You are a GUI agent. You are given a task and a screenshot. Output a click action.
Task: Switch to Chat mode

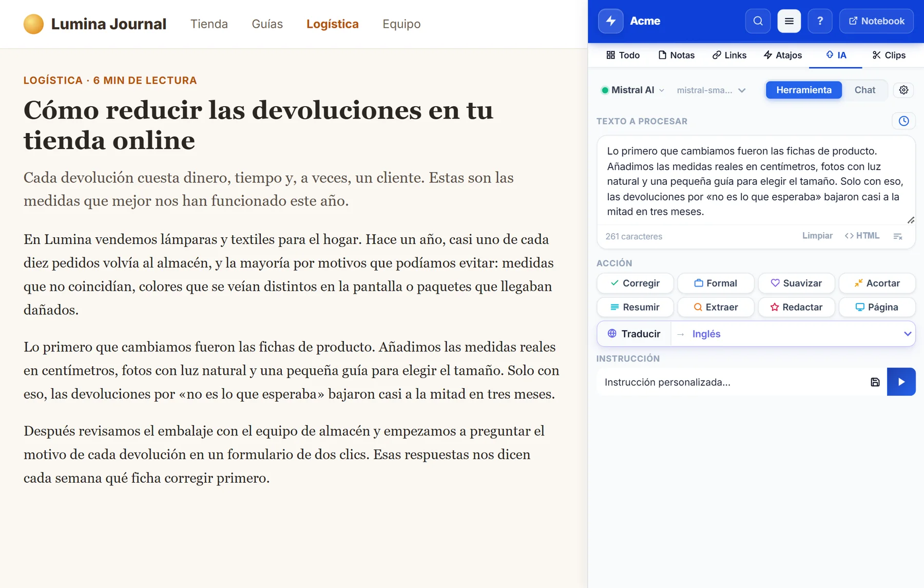point(864,90)
